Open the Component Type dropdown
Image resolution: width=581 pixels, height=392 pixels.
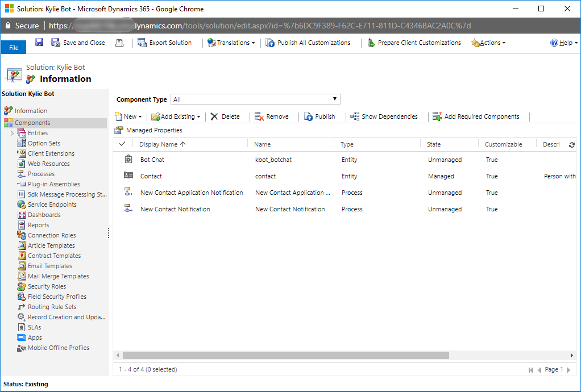[255, 99]
